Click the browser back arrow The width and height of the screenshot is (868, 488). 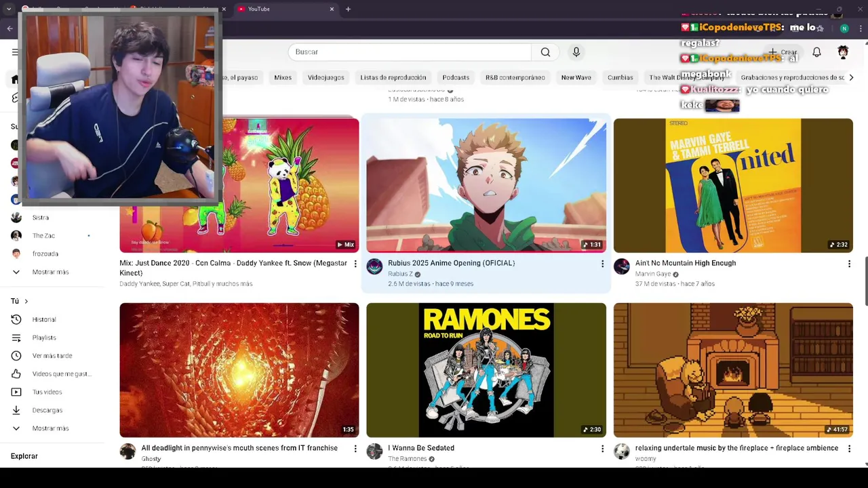click(x=9, y=28)
